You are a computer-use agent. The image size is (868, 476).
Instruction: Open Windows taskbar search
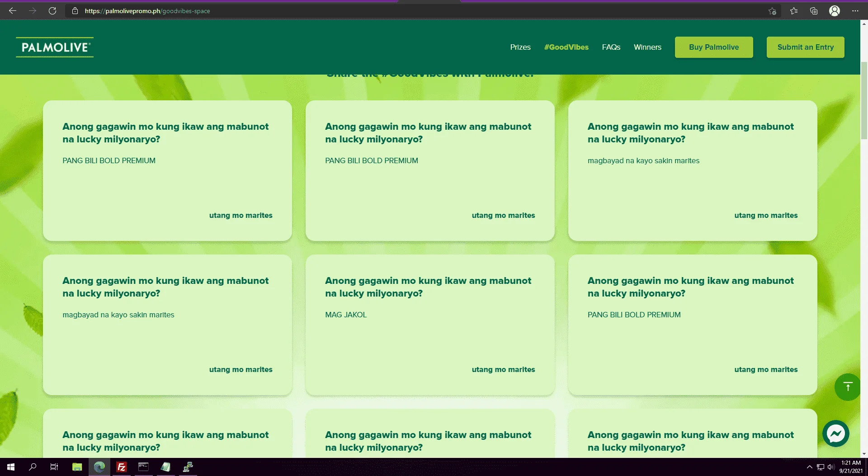coord(33,467)
